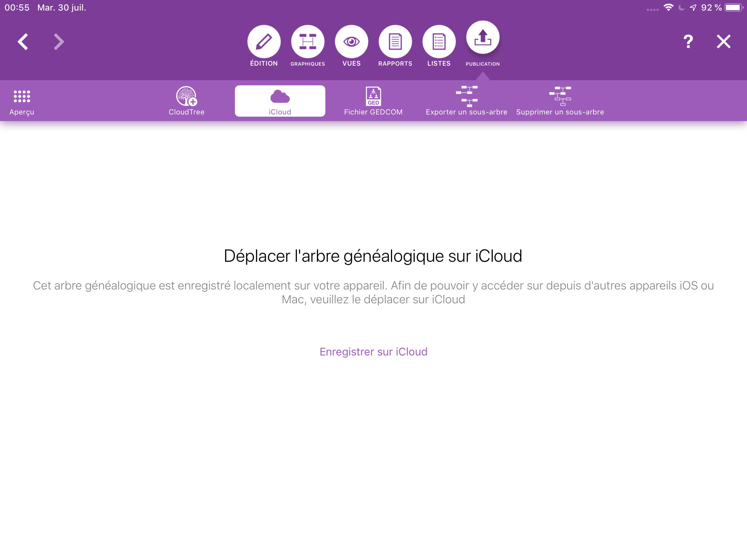Switch to the CloudTree tab
The width and height of the screenshot is (747, 560).
[186, 101]
